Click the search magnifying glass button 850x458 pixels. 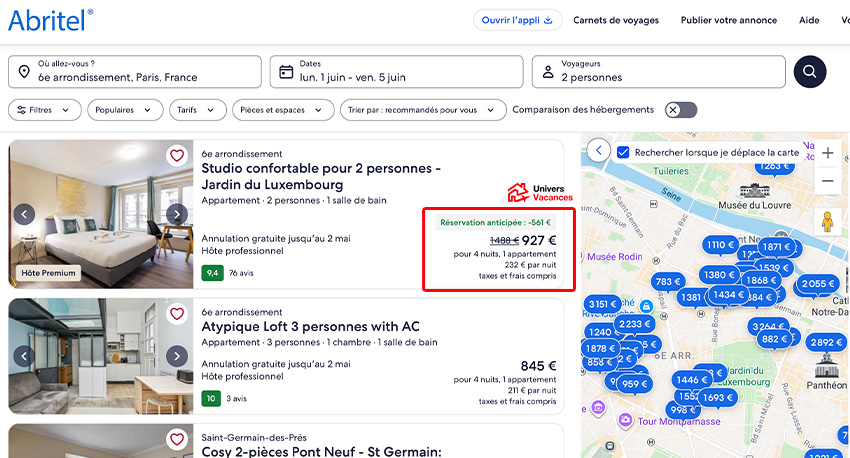click(810, 71)
